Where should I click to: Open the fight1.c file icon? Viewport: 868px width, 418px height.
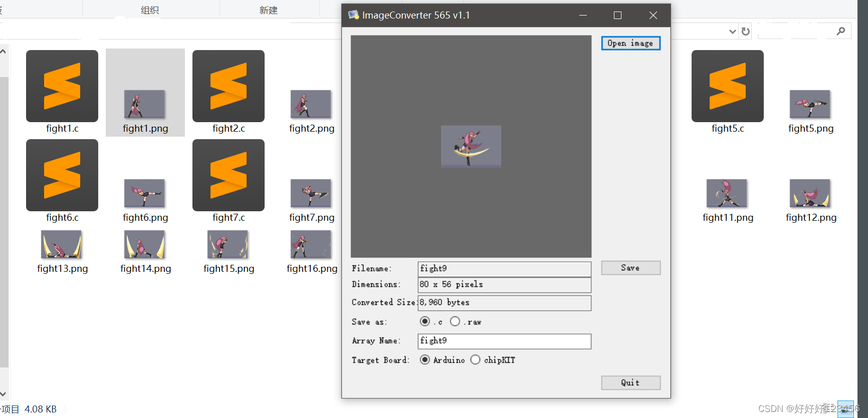coord(62,86)
